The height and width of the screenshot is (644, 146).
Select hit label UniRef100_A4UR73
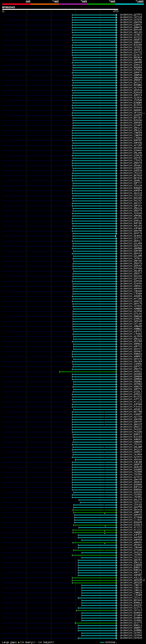131,40
